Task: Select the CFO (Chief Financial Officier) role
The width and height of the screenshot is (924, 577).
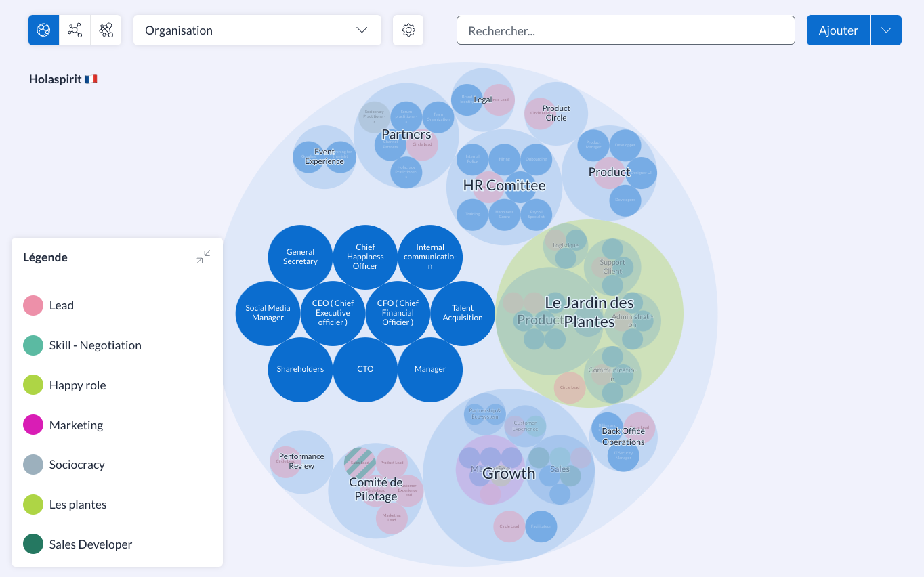Action: pyautogui.click(x=398, y=313)
